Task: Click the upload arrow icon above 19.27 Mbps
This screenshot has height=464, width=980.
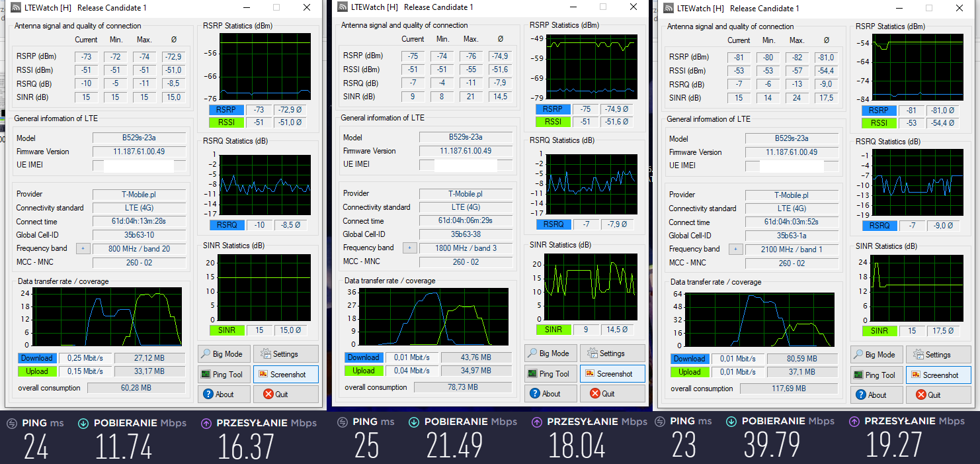Action: [x=854, y=422]
